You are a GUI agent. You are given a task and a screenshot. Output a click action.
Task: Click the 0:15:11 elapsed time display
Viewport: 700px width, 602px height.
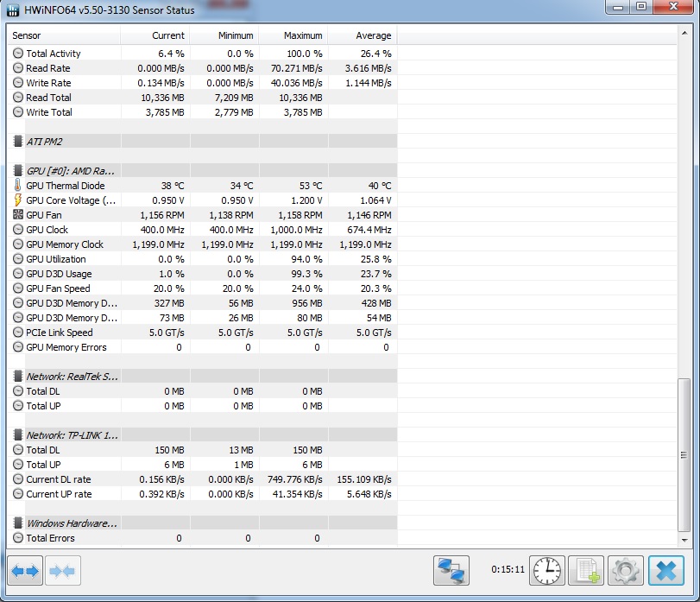(508, 569)
